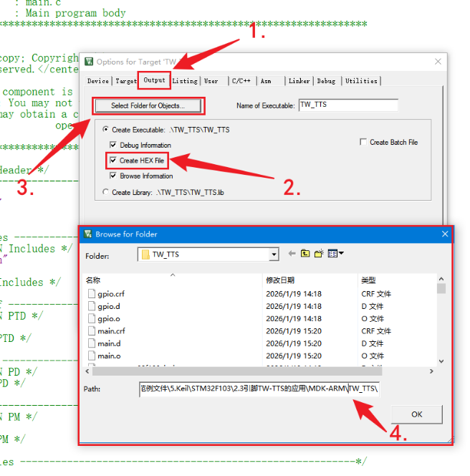Click the Path input field

259,389
